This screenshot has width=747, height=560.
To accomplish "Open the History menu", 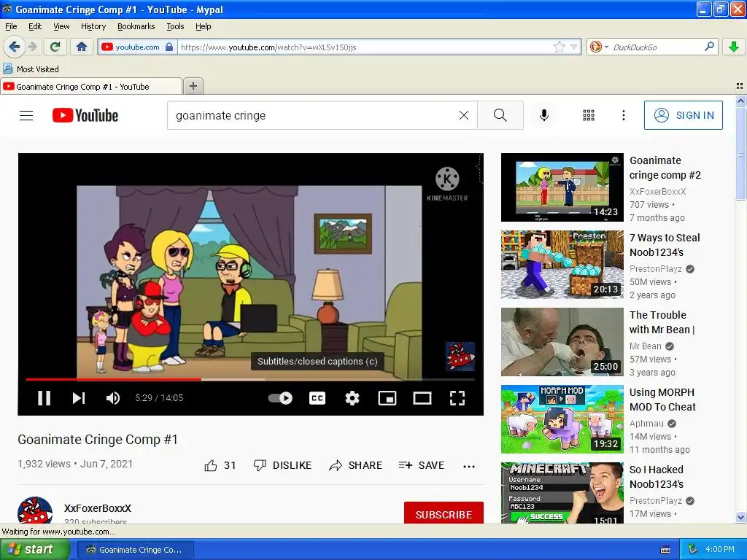I will (93, 26).
